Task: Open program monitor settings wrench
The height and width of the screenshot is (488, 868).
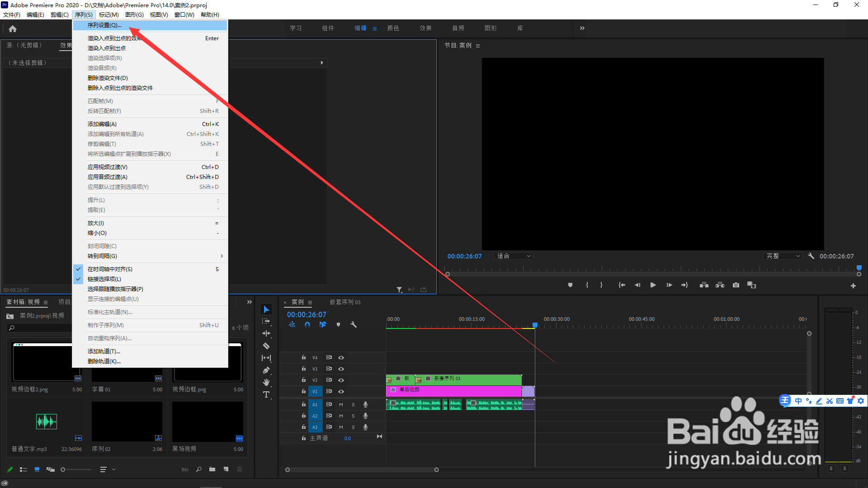Action: 811,256
